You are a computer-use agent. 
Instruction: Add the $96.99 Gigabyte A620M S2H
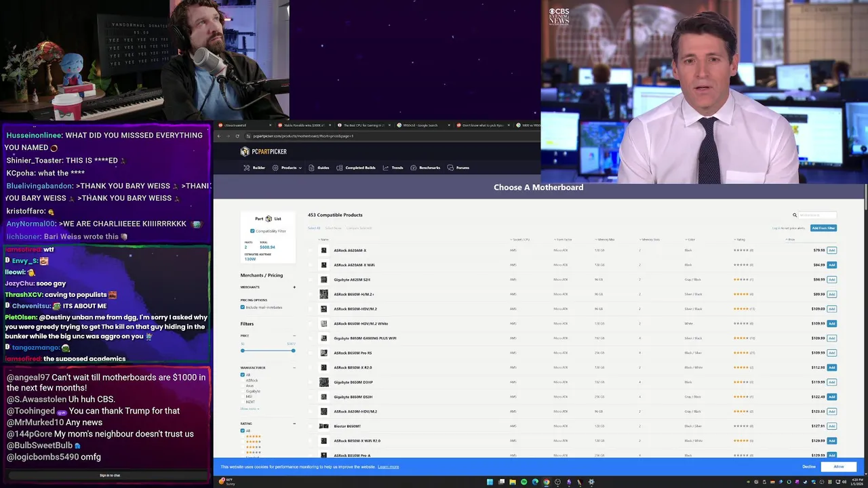tap(831, 279)
